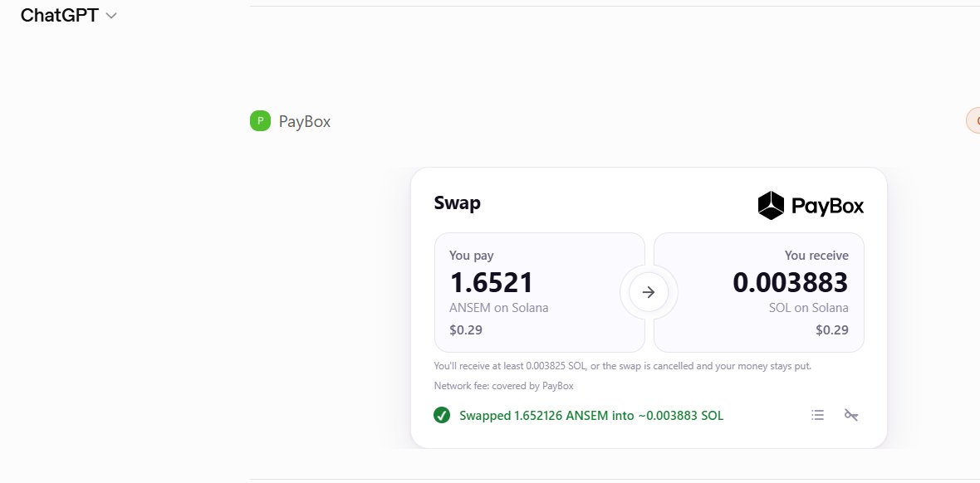Open the PayBox app name label
This screenshot has height=483, width=980.
click(x=304, y=121)
